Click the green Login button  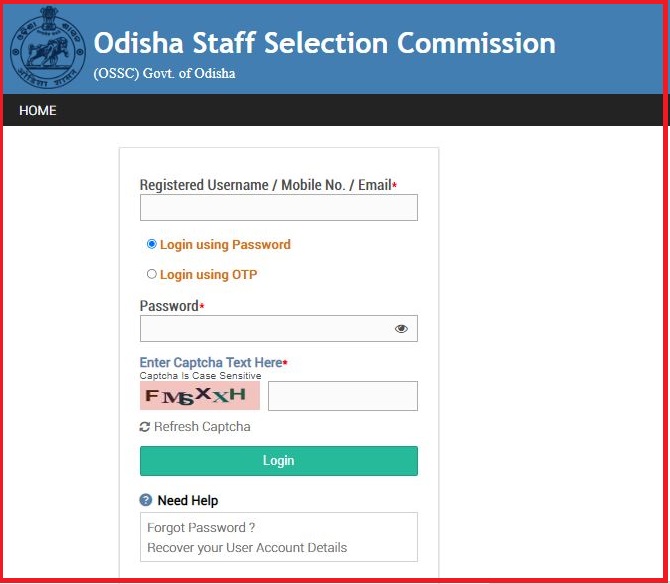click(x=279, y=461)
